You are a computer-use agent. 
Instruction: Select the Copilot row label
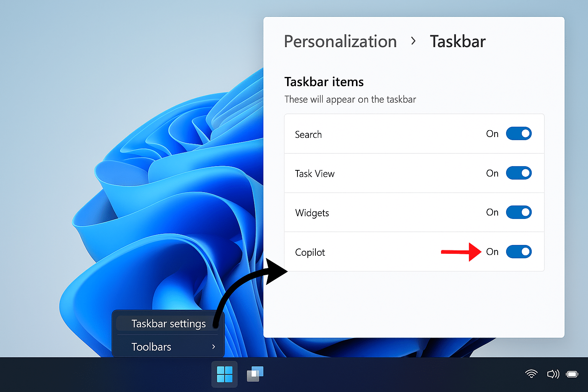click(x=310, y=252)
